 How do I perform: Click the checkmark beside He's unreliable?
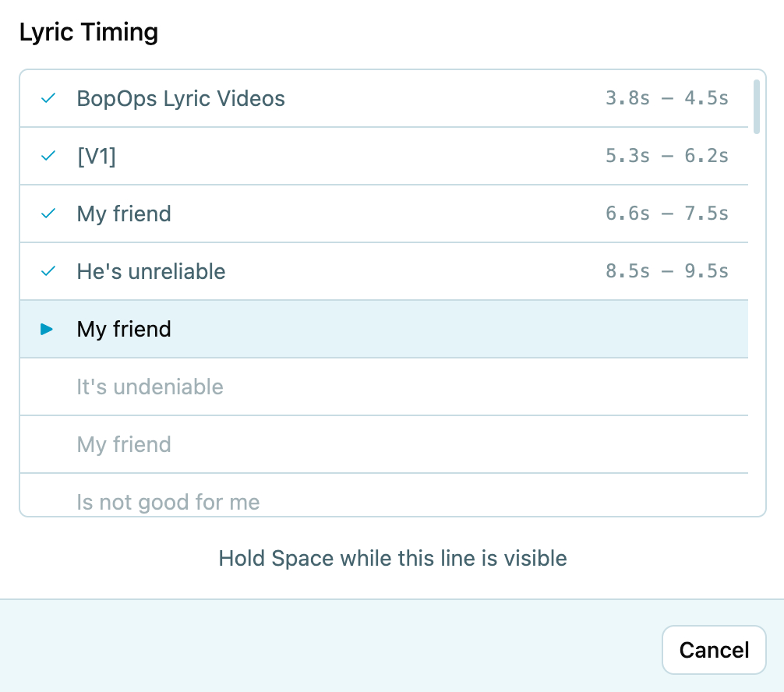[x=48, y=271]
